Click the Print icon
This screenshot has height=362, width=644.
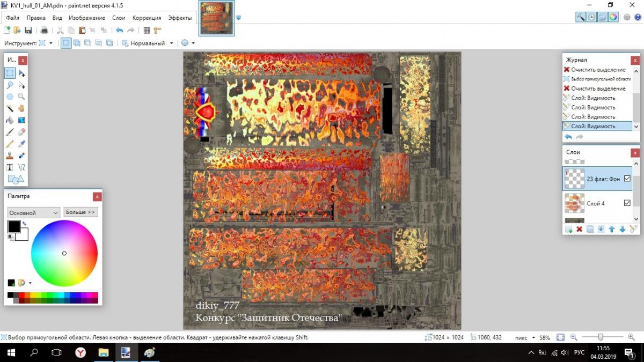tap(44, 31)
